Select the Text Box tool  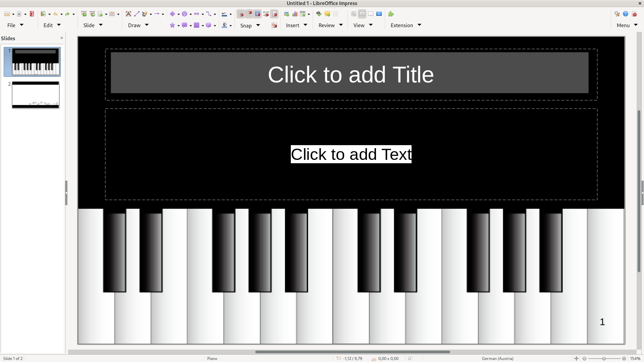pos(128,14)
